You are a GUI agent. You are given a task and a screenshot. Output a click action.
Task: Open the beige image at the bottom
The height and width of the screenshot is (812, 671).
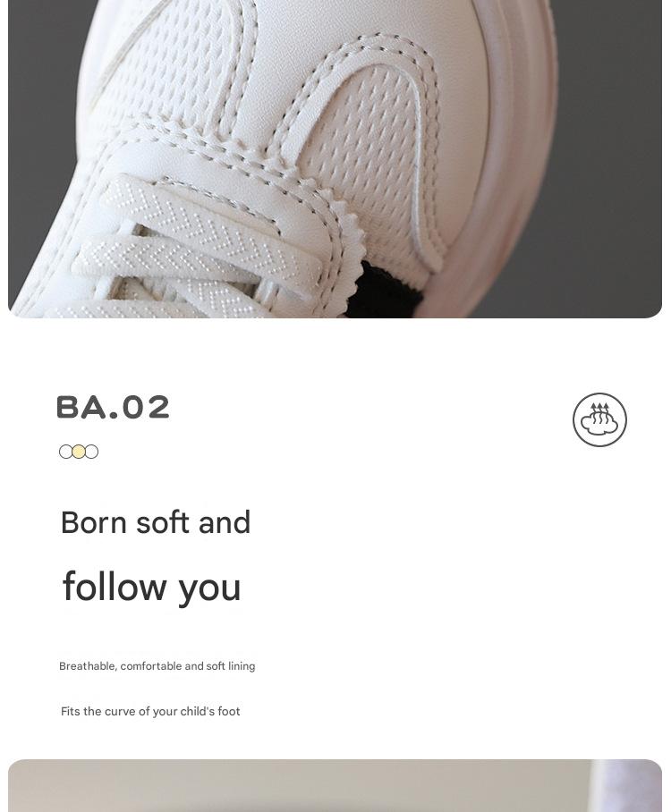335,785
